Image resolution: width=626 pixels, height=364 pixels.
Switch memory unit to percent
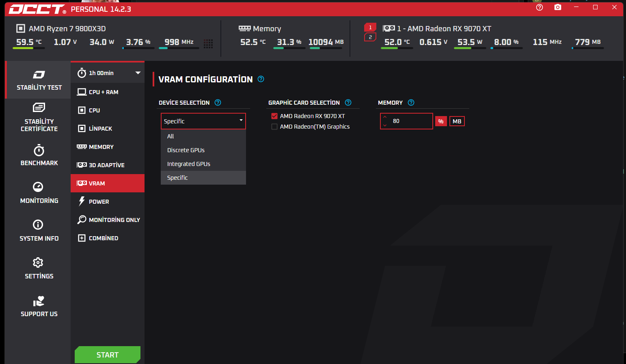point(441,121)
